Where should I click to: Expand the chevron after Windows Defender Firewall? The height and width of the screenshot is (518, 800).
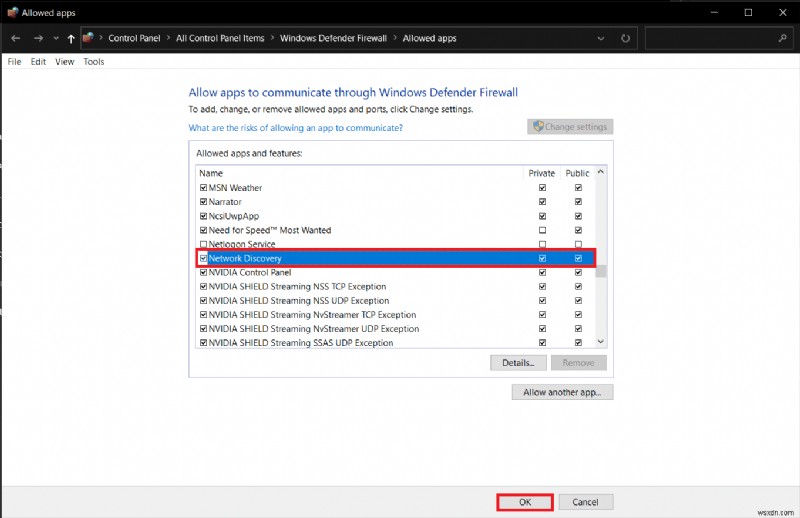pos(395,38)
